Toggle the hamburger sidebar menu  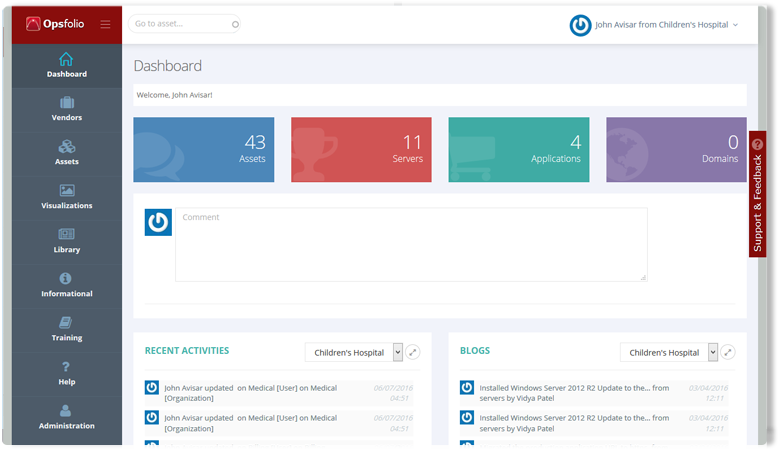point(105,24)
